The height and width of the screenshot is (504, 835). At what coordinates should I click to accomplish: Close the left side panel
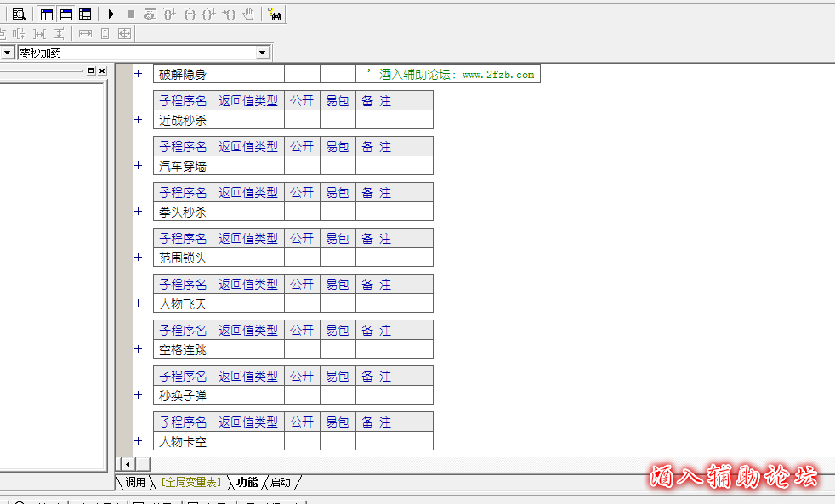(x=102, y=71)
